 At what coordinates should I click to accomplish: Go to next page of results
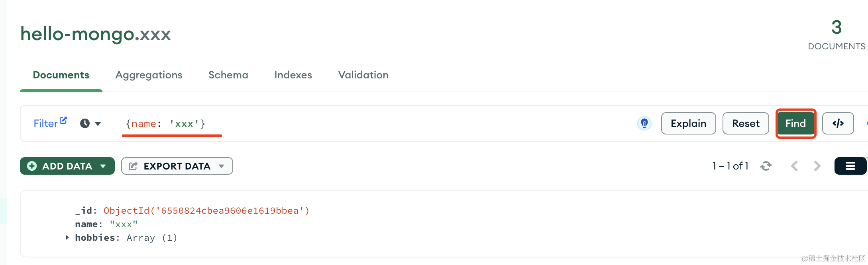[817, 166]
